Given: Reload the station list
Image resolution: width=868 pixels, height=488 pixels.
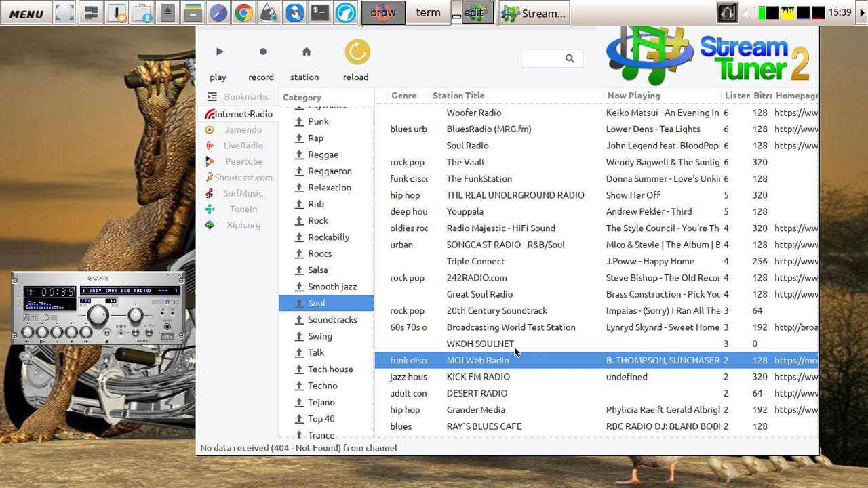Looking at the screenshot, I should click(357, 62).
